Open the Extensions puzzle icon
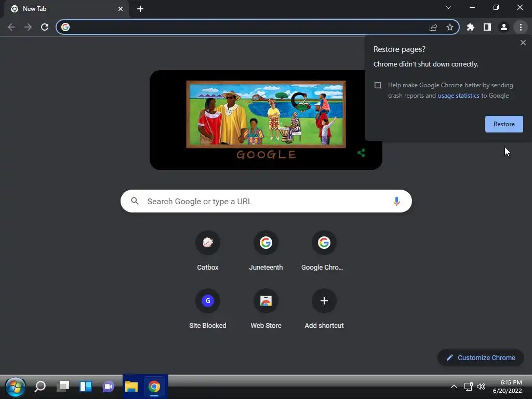The image size is (532, 399). [471, 27]
